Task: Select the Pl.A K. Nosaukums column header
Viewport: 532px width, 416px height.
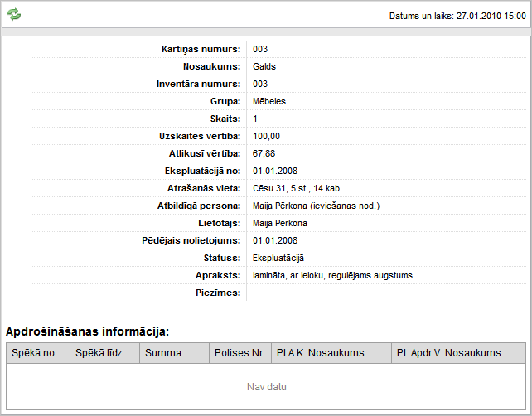Action: [331, 353]
